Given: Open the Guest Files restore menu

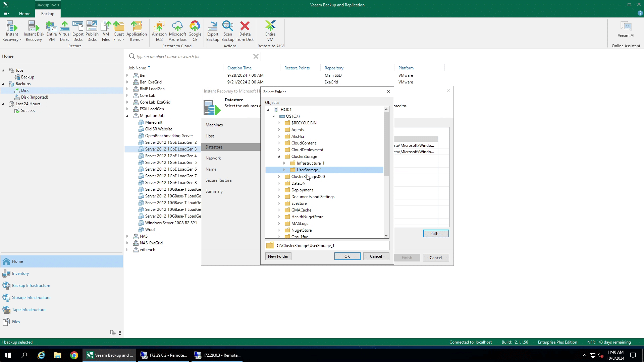Looking at the screenshot, I should pos(119,31).
